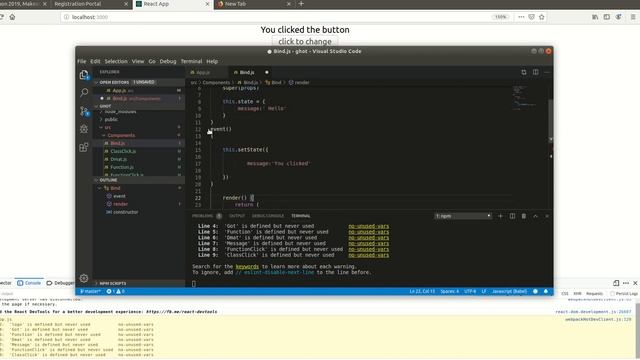Create a new terminal with plus icon
The image size is (640, 360).
[500, 216]
